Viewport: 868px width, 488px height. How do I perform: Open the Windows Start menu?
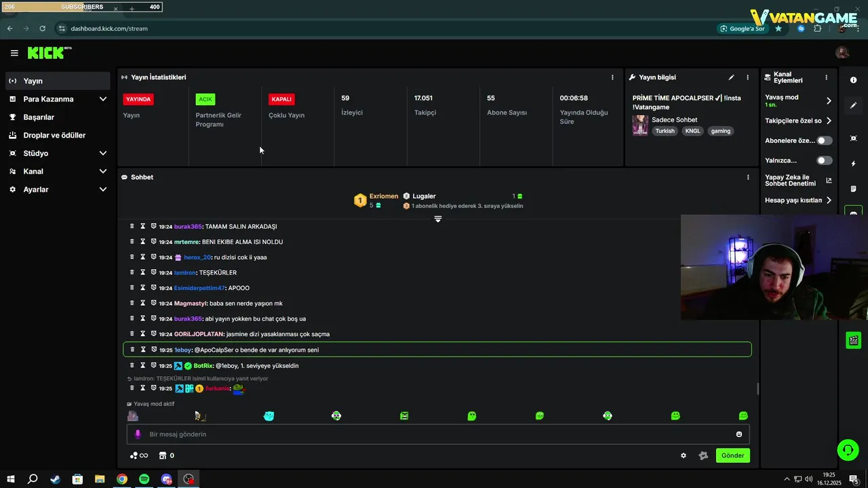[11, 479]
